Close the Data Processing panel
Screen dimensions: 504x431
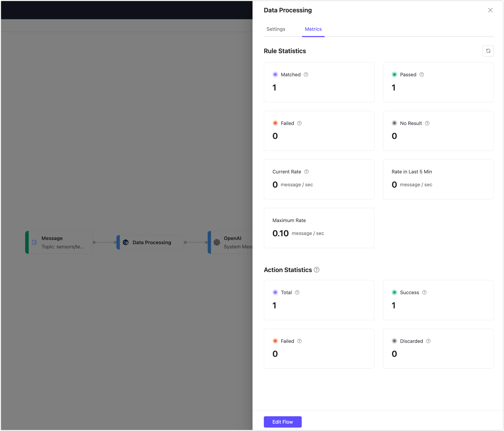pyautogui.click(x=490, y=10)
